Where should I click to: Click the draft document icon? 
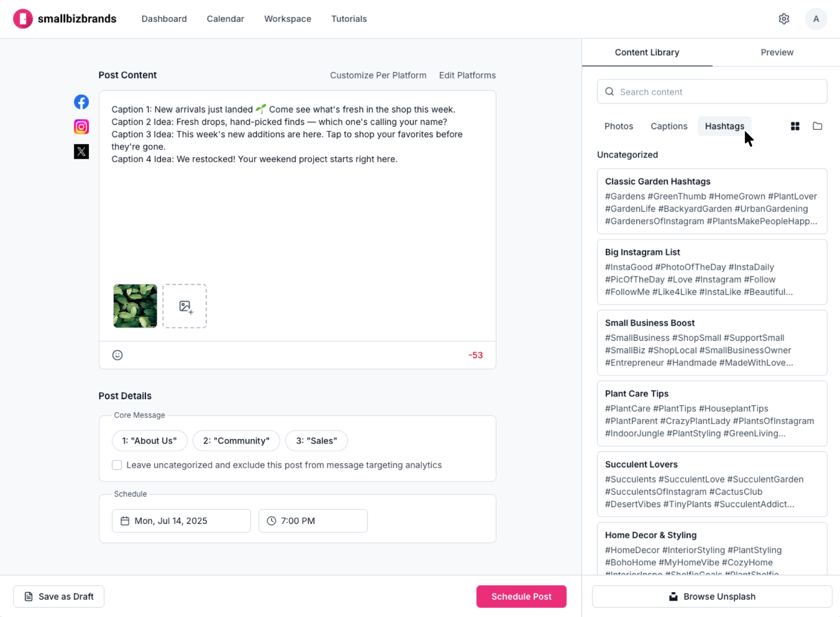tap(28, 596)
